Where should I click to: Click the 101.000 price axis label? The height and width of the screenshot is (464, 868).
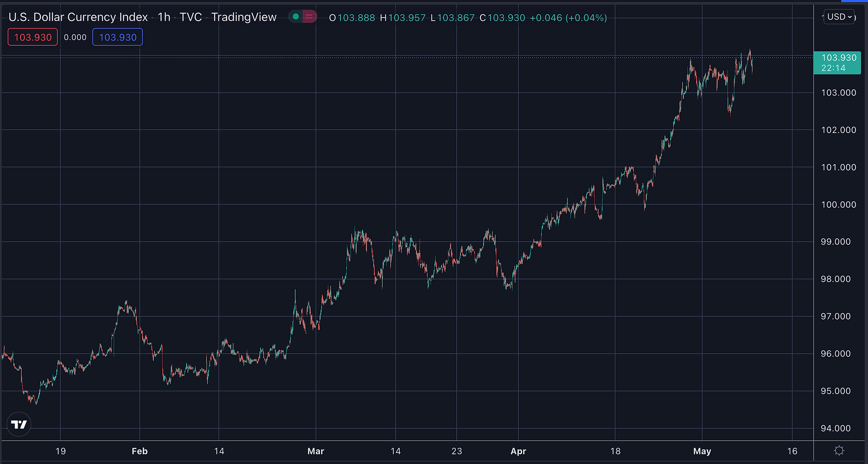click(838, 167)
